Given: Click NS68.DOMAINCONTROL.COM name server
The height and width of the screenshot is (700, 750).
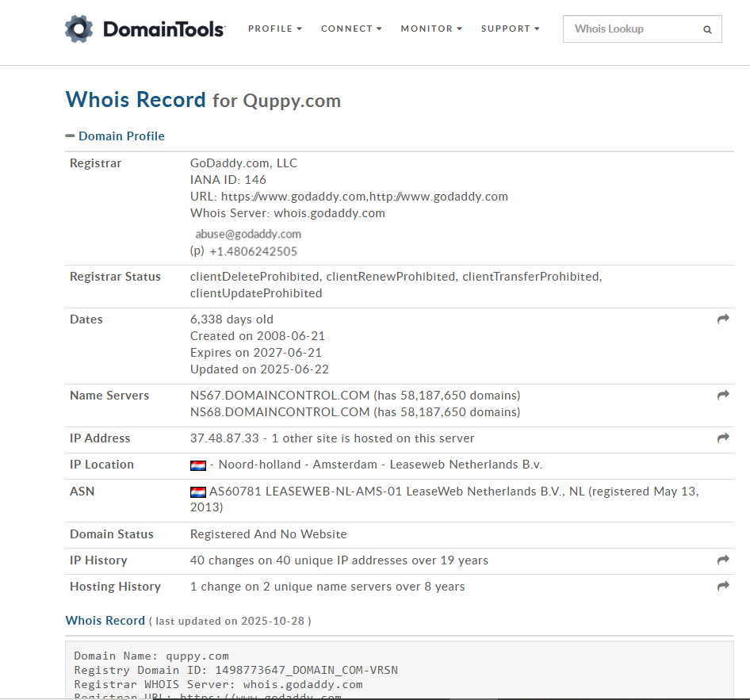Looking at the screenshot, I should pyautogui.click(x=280, y=412).
